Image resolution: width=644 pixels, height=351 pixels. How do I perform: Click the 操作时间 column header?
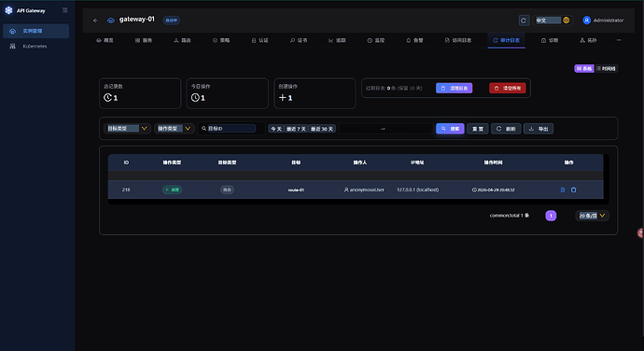coord(493,162)
